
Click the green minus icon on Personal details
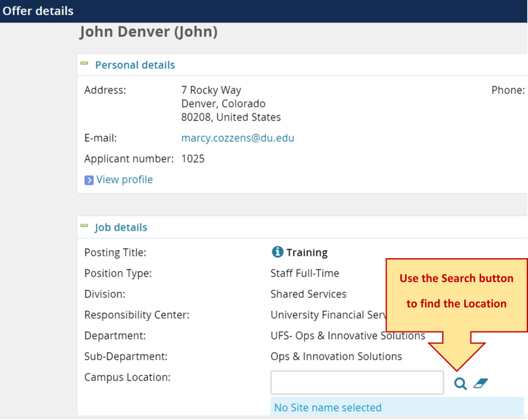84,64
